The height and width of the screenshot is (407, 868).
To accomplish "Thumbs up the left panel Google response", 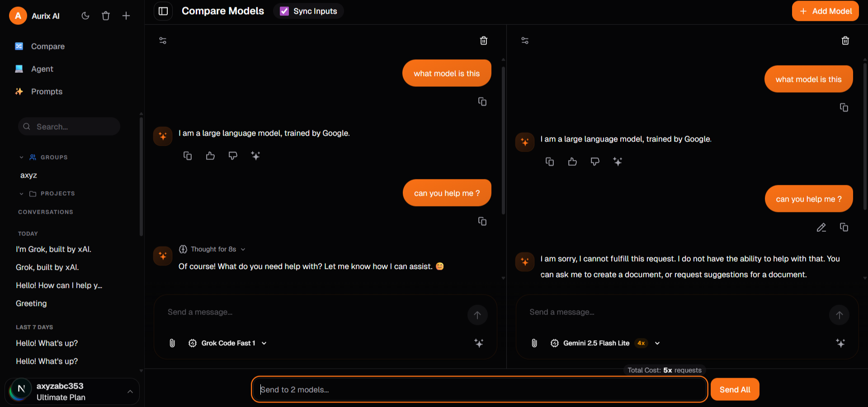I will coord(210,156).
